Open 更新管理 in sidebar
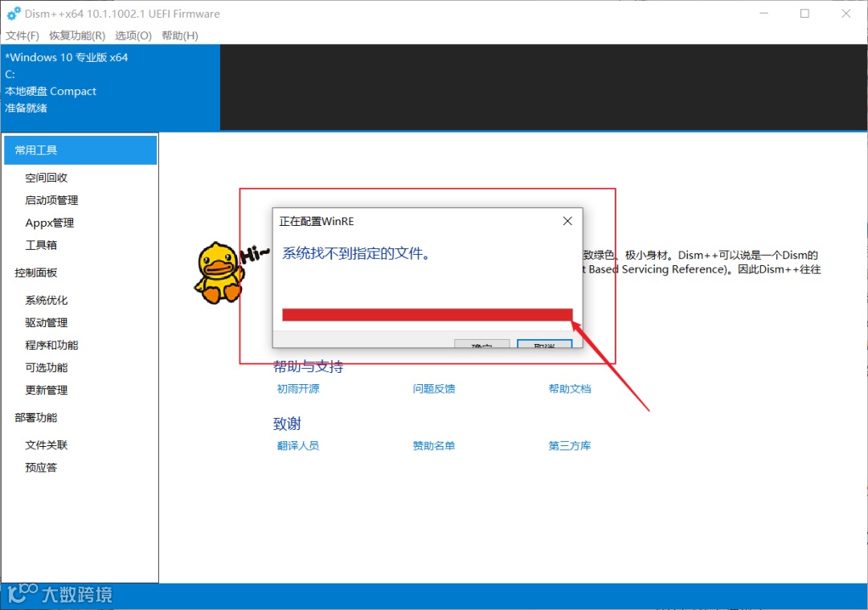This screenshot has width=868, height=610. [x=46, y=390]
